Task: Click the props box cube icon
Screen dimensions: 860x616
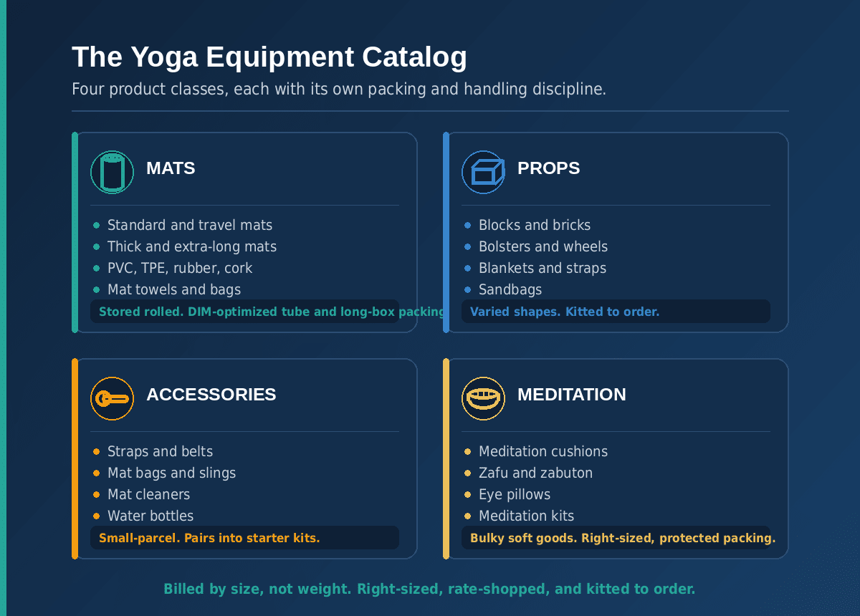Action: click(483, 172)
